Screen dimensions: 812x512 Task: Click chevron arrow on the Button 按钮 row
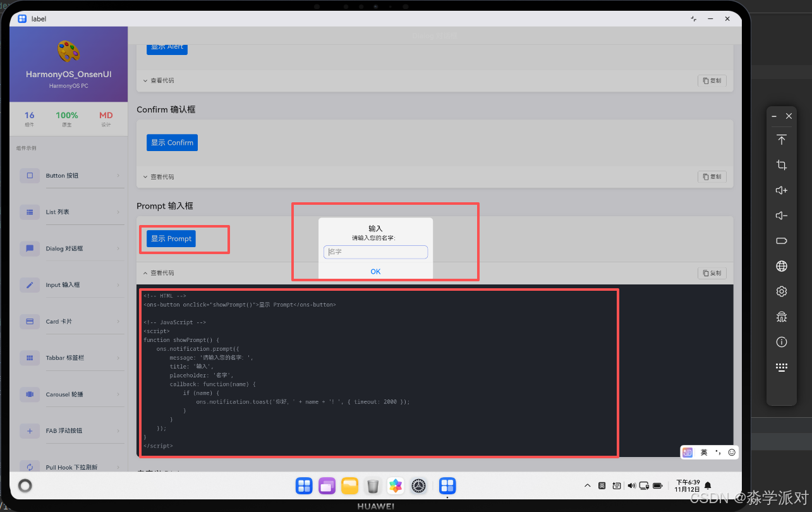[118, 176]
